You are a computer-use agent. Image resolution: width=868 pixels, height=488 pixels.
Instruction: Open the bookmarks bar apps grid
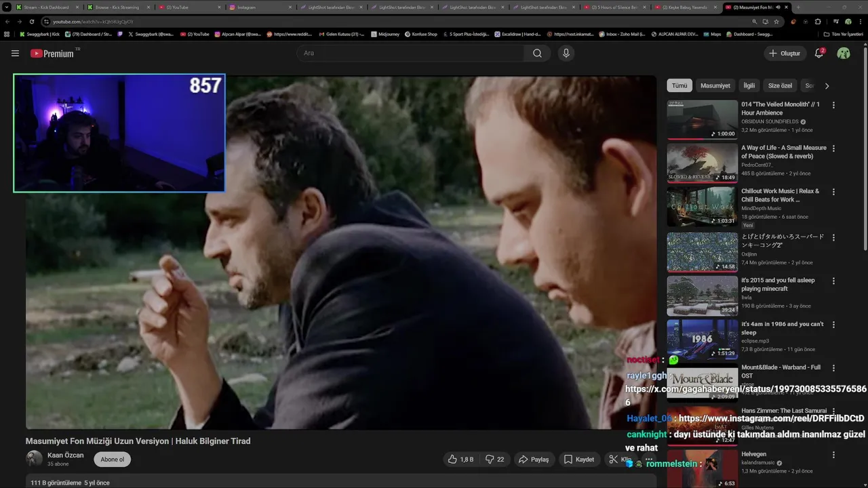pyautogui.click(x=7, y=34)
